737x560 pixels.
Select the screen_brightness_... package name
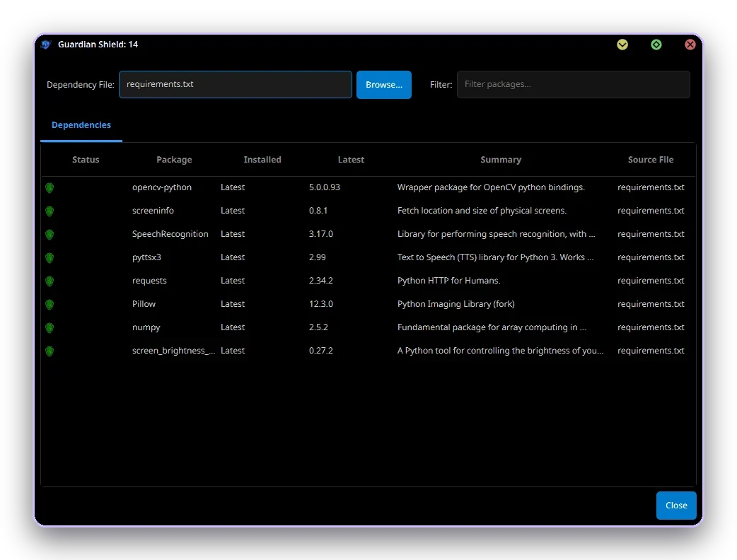(173, 351)
